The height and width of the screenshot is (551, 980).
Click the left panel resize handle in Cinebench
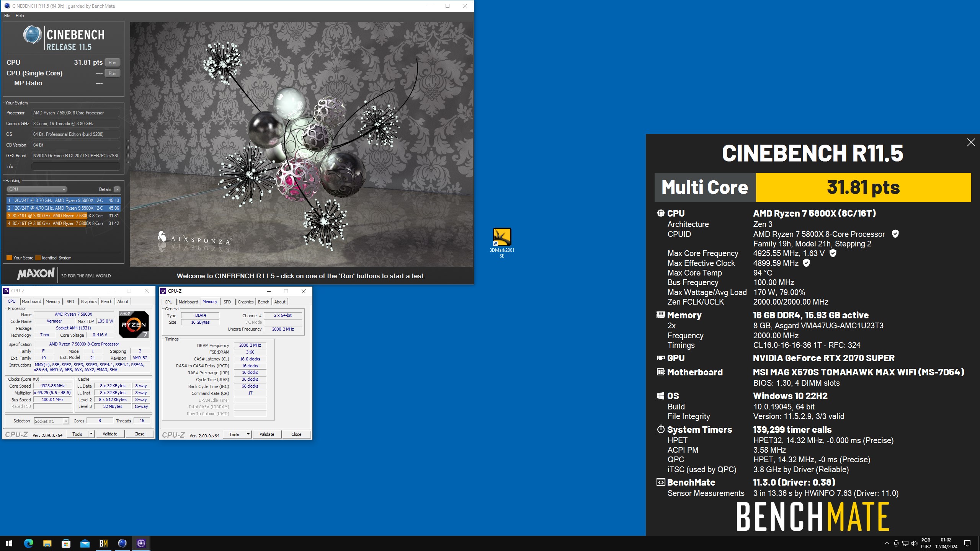click(127, 152)
